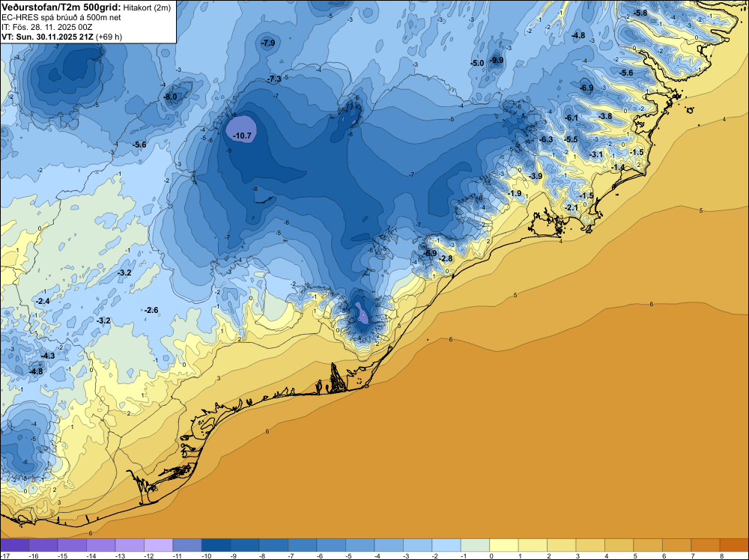Click the -2.8 temperature label
749x560 pixels.
(446, 259)
